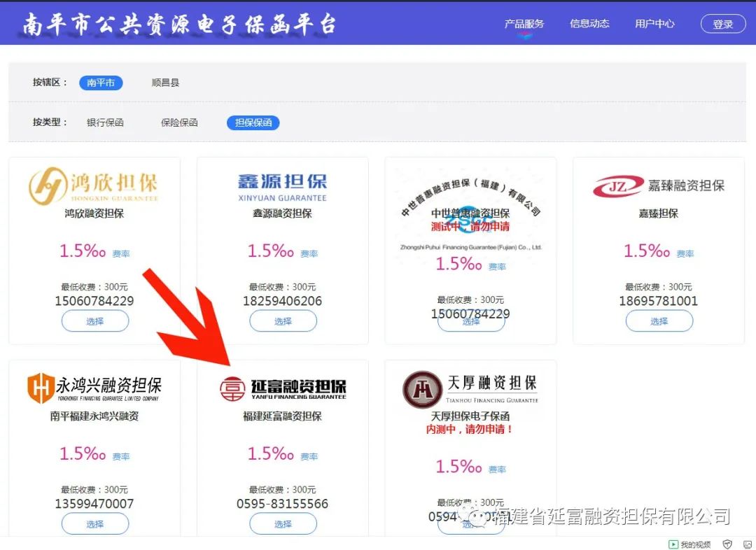This screenshot has width=756, height=550.
Task: Click phone number 13599470007
Action: coord(94,504)
